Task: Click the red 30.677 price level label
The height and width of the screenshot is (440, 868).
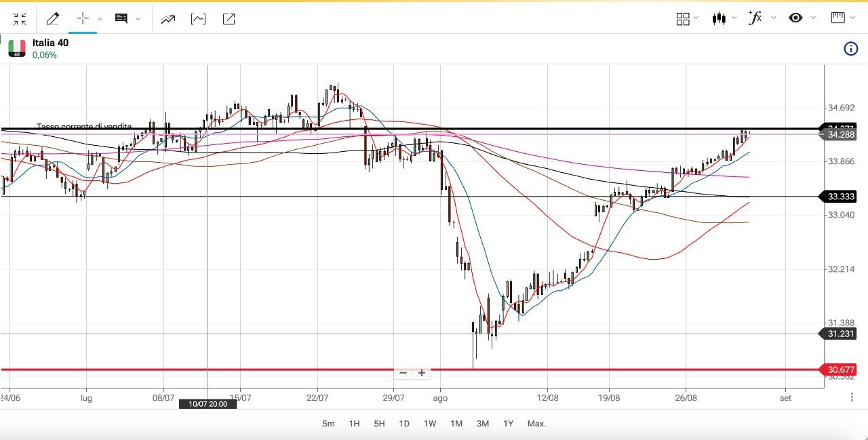Action: (841, 370)
